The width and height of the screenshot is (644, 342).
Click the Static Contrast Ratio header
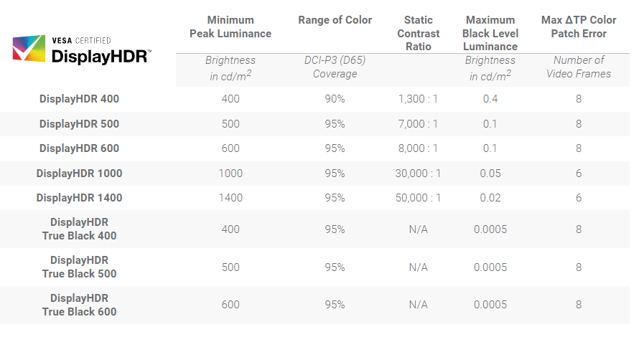pos(418,33)
